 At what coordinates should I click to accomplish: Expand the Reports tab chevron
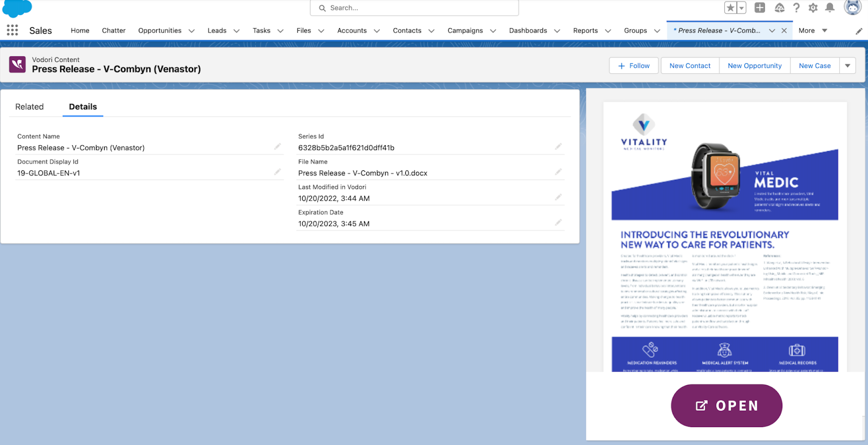pyautogui.click(x=608, y=31)
